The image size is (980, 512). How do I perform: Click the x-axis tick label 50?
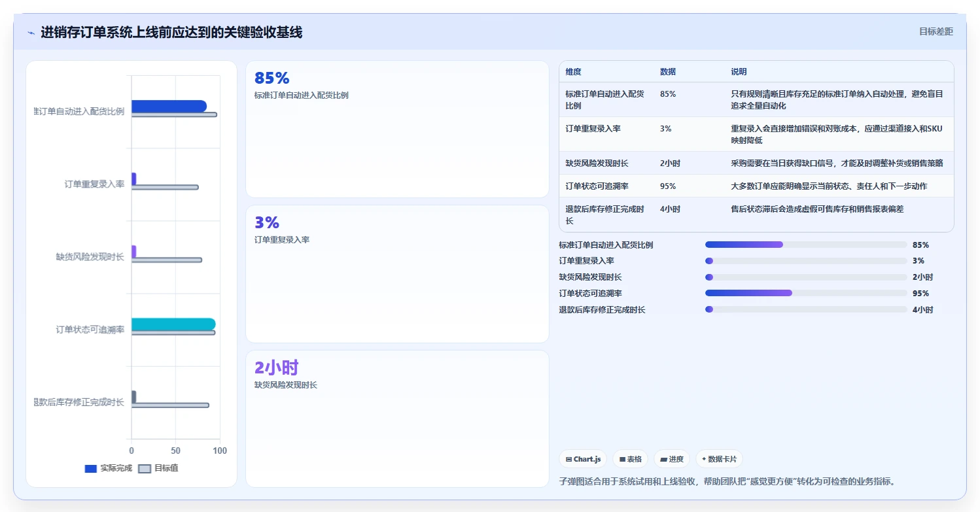(x=175, y=451)
